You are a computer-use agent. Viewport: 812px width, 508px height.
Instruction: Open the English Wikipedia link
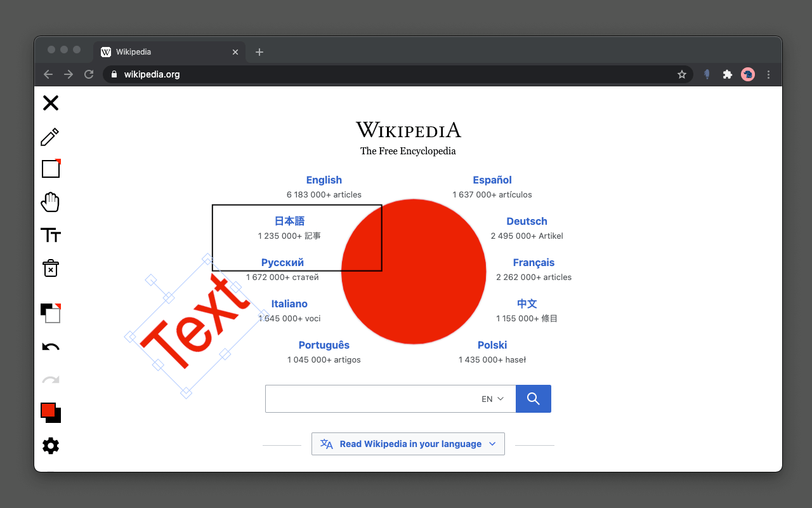click(324, 180)
